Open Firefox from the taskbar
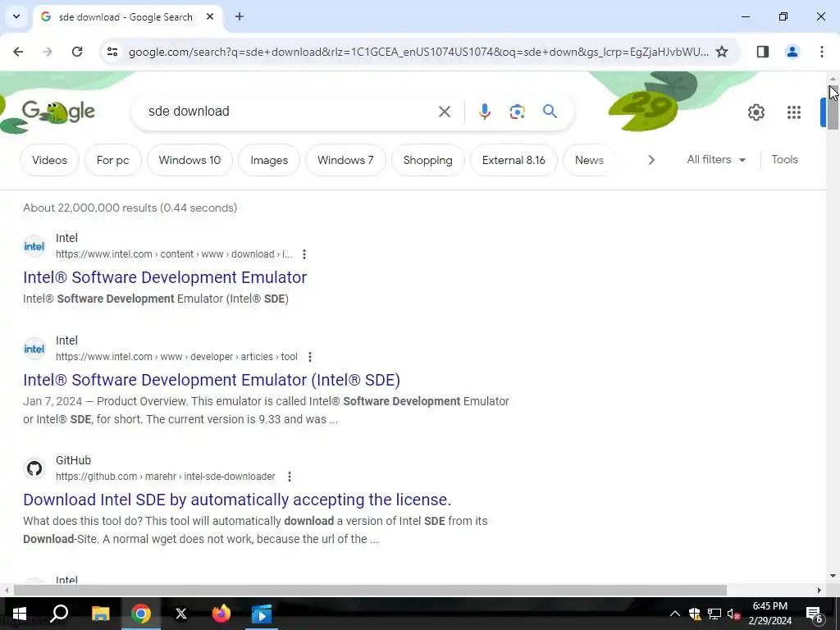The width and height of the screenshot is (840, 630). (x=221, y=614)
